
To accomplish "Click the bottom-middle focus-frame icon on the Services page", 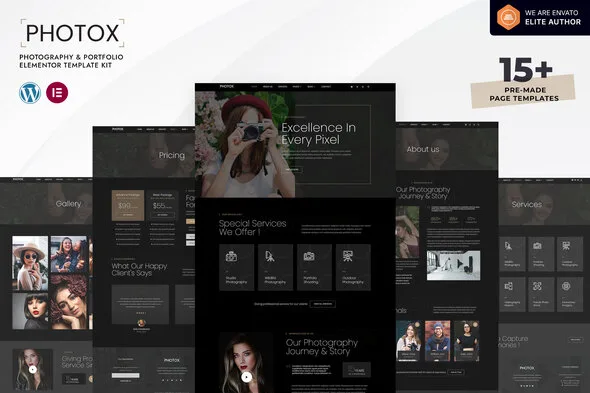I will 537,286.
